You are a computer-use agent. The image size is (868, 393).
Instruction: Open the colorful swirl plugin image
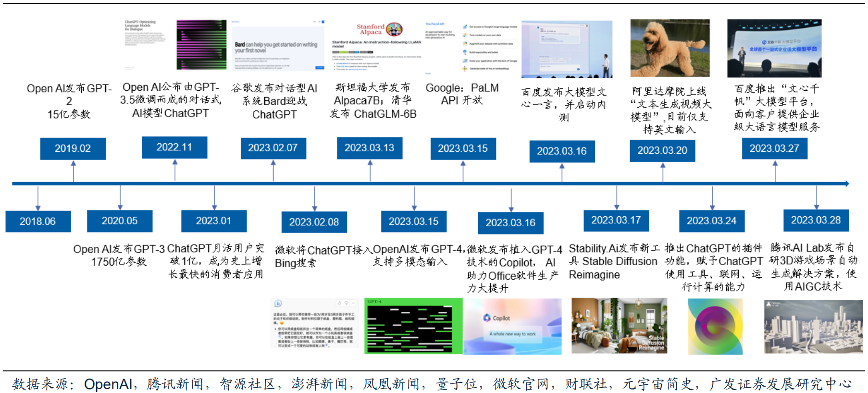pos(715,327)
